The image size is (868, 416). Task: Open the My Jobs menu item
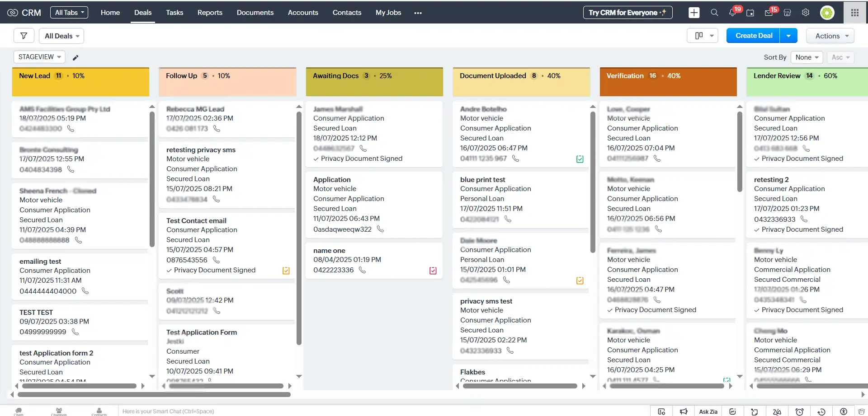tap(388, 13)
